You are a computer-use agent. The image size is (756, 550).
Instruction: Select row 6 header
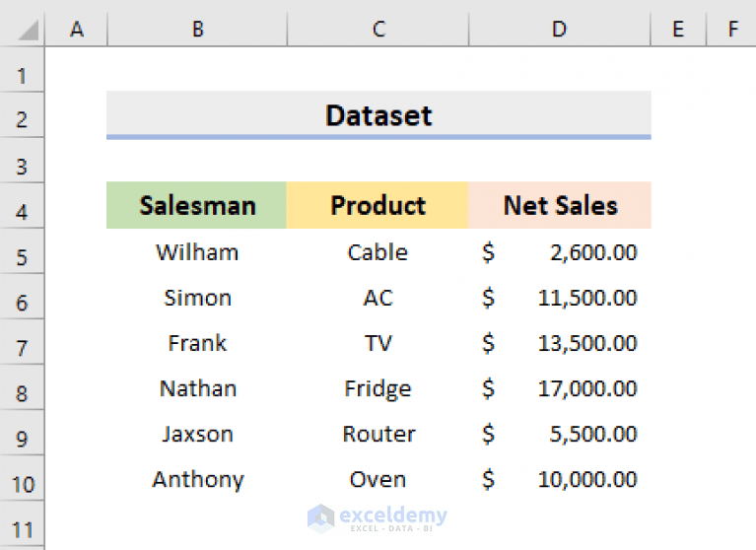(x=22, y=297)
